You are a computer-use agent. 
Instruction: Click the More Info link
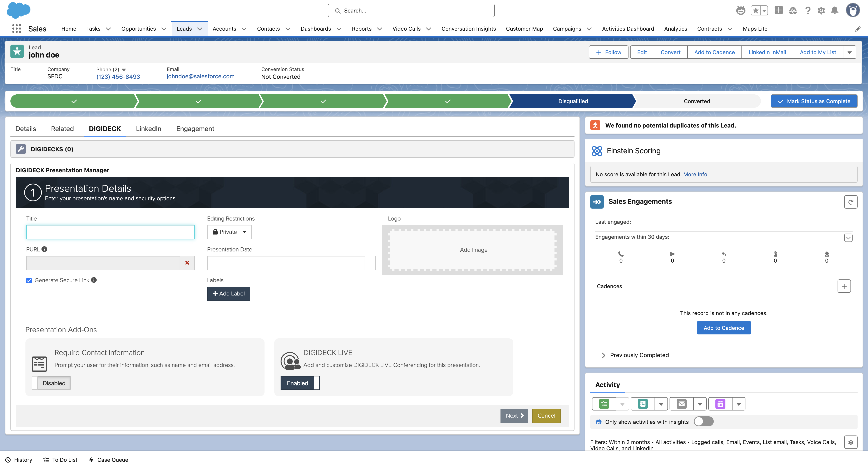(695, 174)
